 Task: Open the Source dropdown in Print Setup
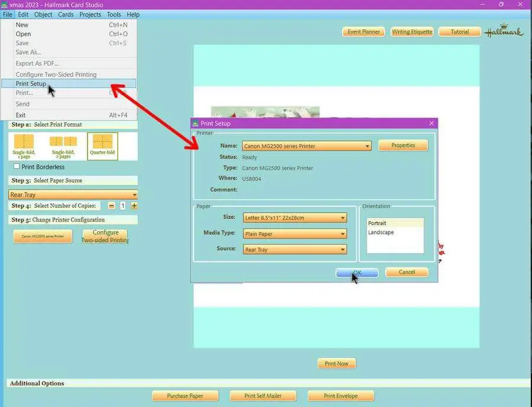(x=295, y=250)
